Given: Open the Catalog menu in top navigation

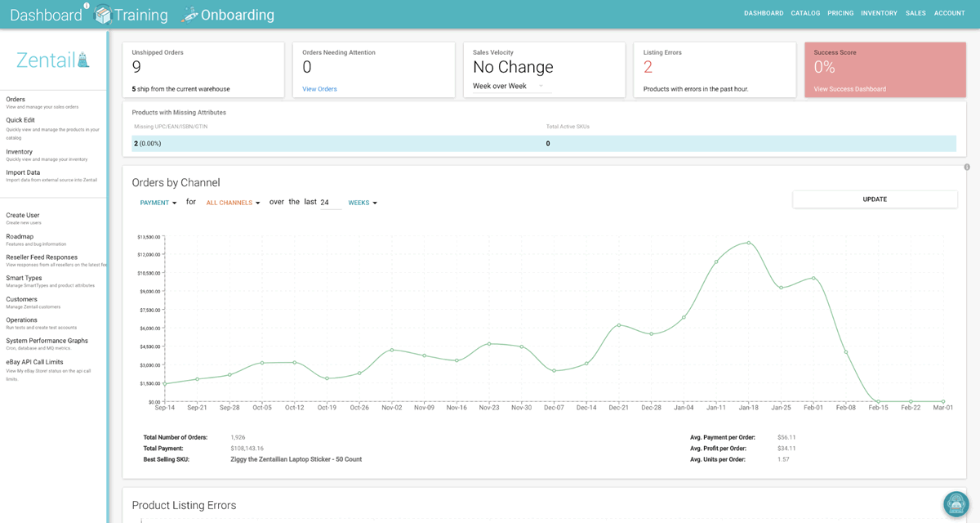Looking at the screenshot, I should (x=805, y=13).
